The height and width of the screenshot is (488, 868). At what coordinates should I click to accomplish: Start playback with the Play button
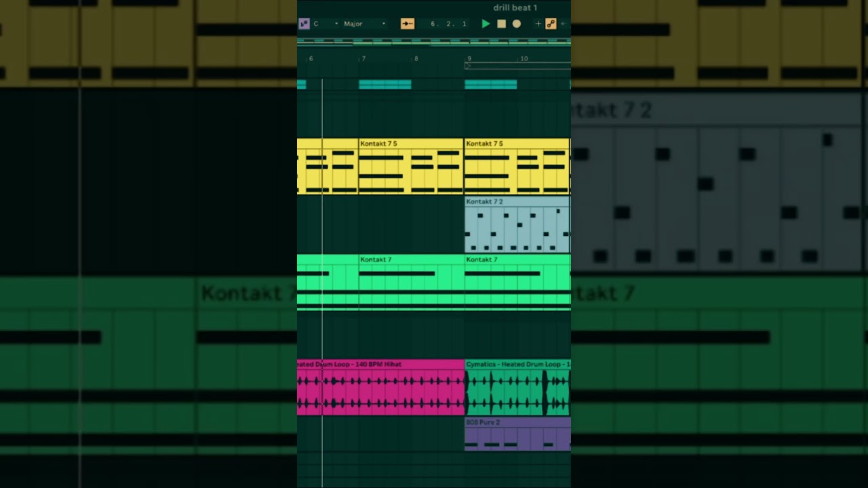coord(486,24)
